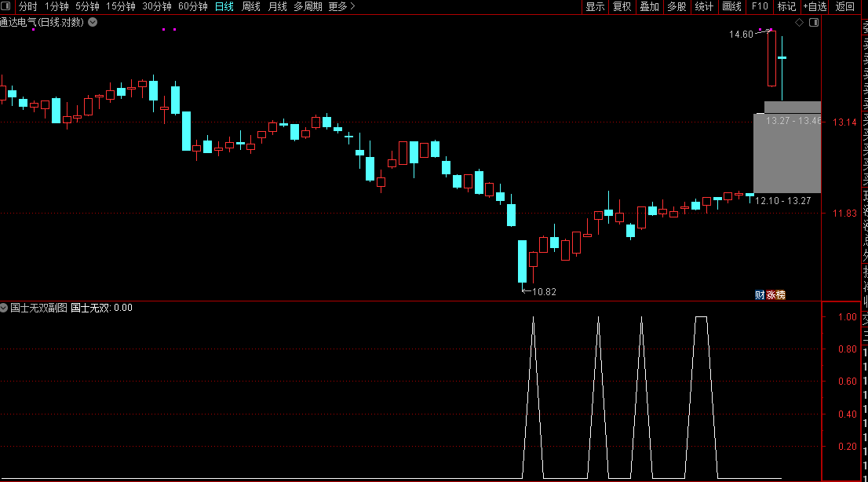The image size is (868, 482).
Task: Expand the 国士无双副图 indicator dropdown
Action: click(x=4, y=308)
